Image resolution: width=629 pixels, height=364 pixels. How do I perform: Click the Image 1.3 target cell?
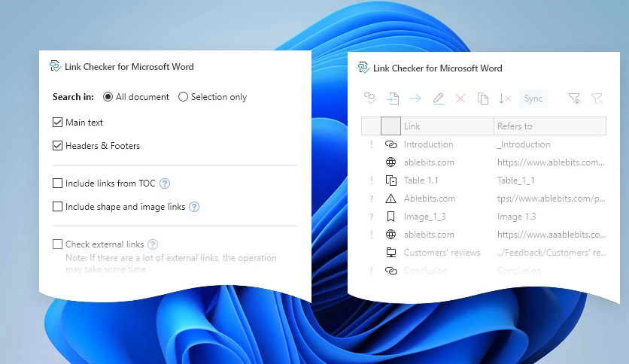(517, 217)
